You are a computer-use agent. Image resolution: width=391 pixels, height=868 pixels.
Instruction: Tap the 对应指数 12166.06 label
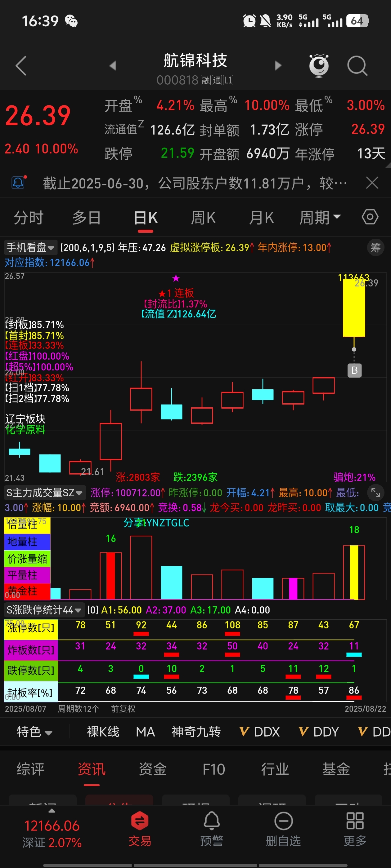(49, 263)
